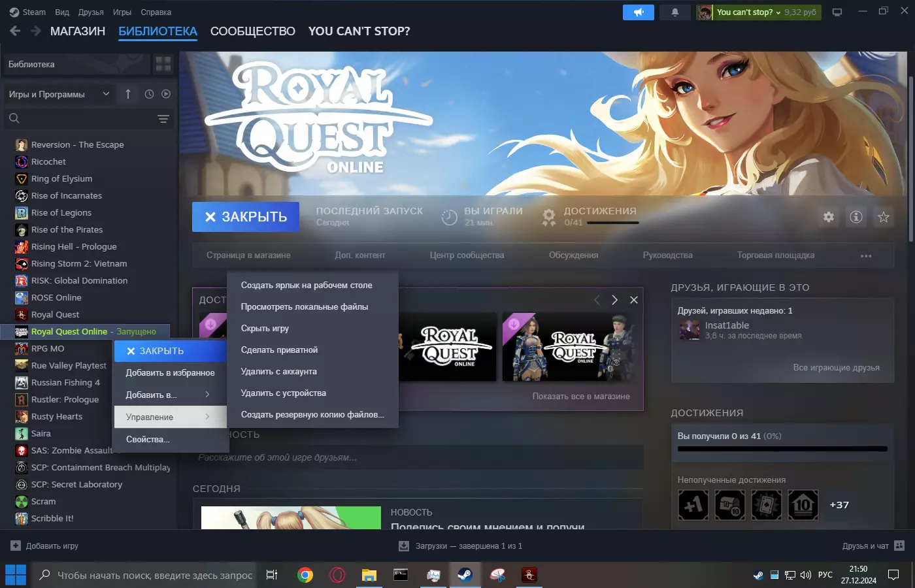Image resolution: width=915 pixels, height=588 pixels.
Task: Open Task View on the taskbar
Action: [272, 575]
